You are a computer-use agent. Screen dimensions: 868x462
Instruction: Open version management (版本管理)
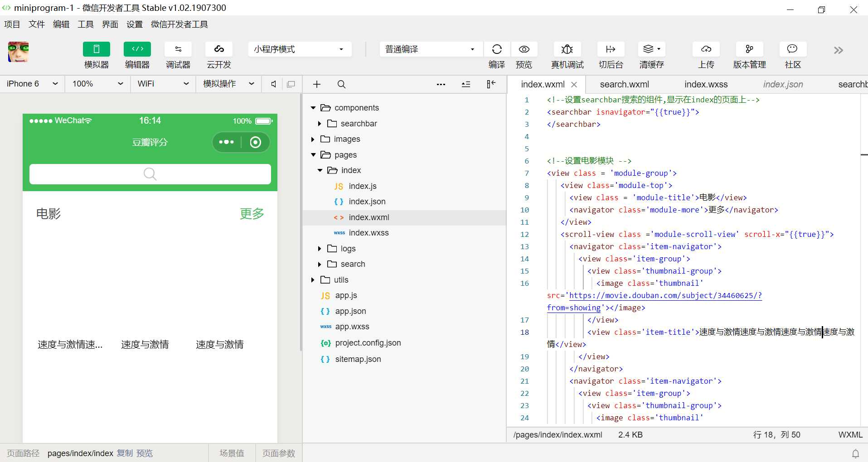tap(749, 49)
